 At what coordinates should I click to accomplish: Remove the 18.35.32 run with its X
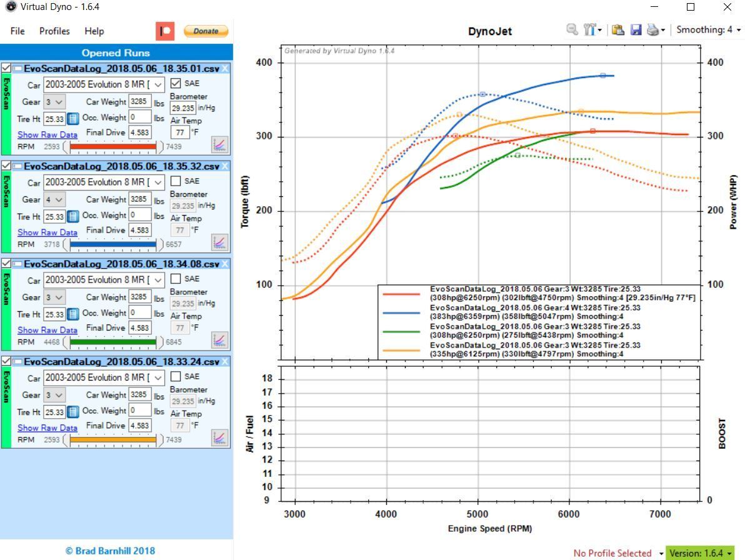pos(226,166)
